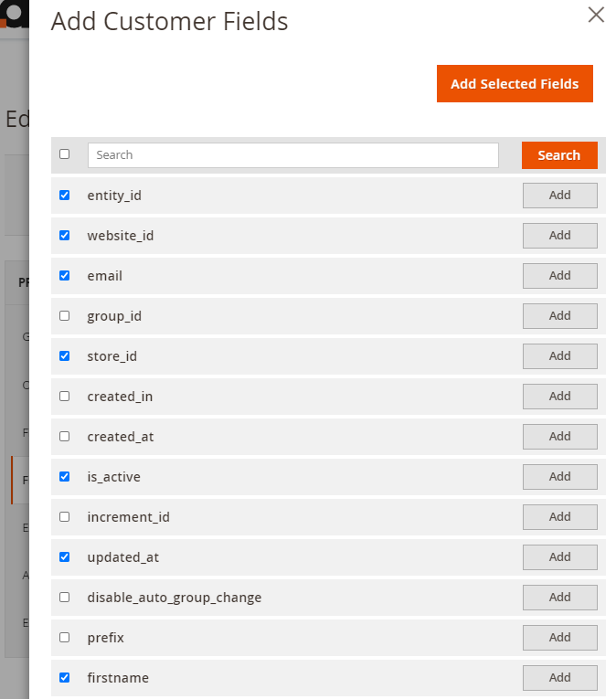This screenshot has width=616, height=699.
Task: Add the created_at field
Action: coord(559,437)
